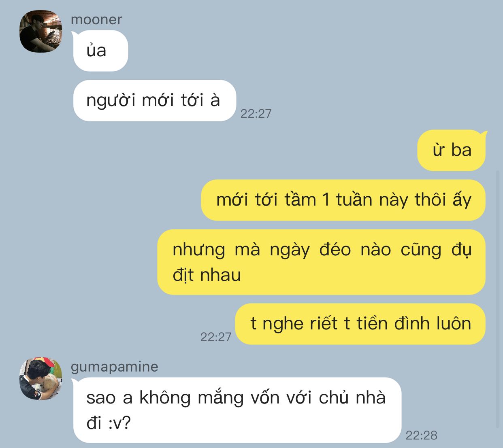Click empty chat background left of 'ừ ba'
503x448 pixels.
pyautogui.click(x=243, y=150)
